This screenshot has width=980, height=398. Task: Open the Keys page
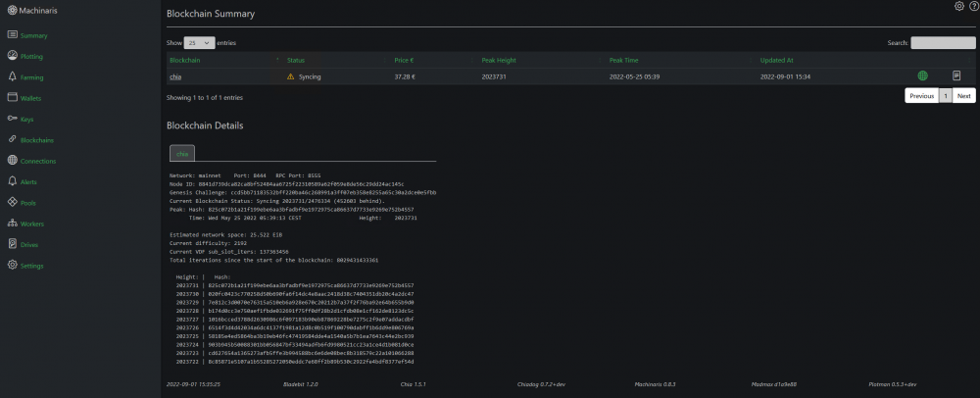(x=26, y=119)
